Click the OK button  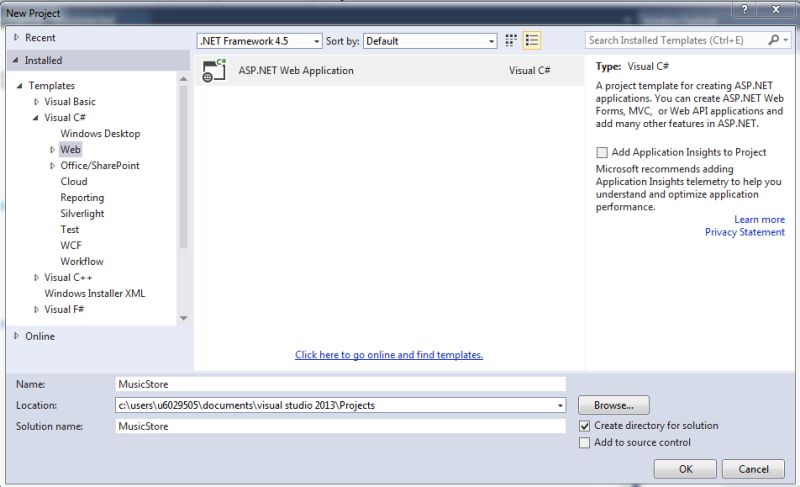tap(685, 469)
